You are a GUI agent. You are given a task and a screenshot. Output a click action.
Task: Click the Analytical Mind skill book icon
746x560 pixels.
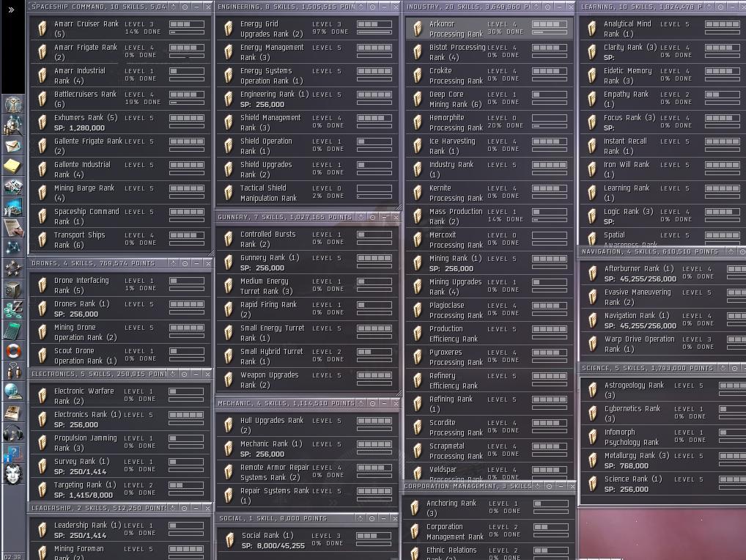(592, 29)
